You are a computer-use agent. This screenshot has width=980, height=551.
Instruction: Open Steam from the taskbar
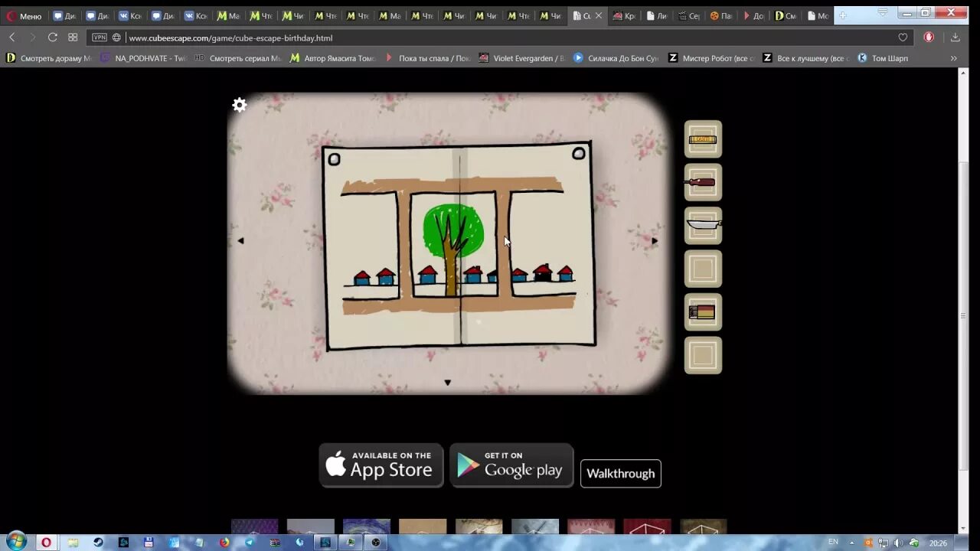click(x=98, y=543)
